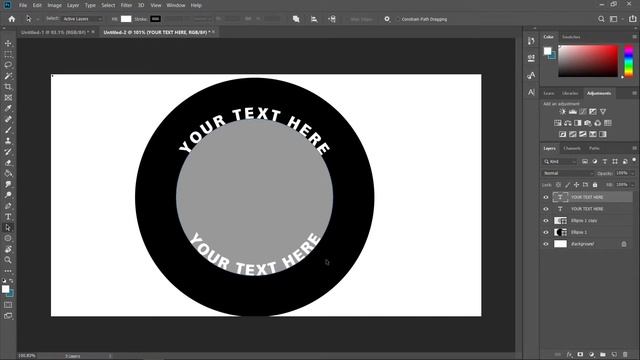Add an Invert adjustment
Image resolution: width=640 pixels, height=360 pixels.
tap(562, 134)
